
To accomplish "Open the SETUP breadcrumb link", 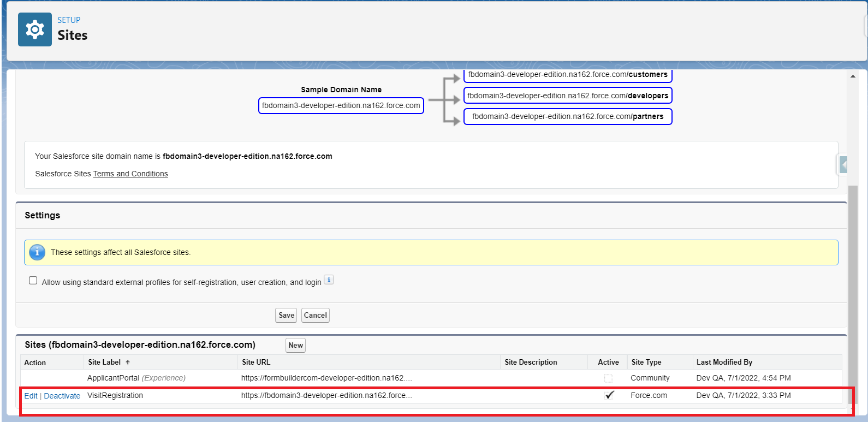I will pos(69,20).
